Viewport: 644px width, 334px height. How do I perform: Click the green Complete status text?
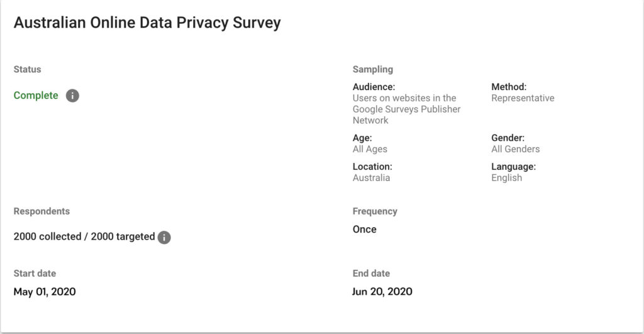tap(36, 96)
